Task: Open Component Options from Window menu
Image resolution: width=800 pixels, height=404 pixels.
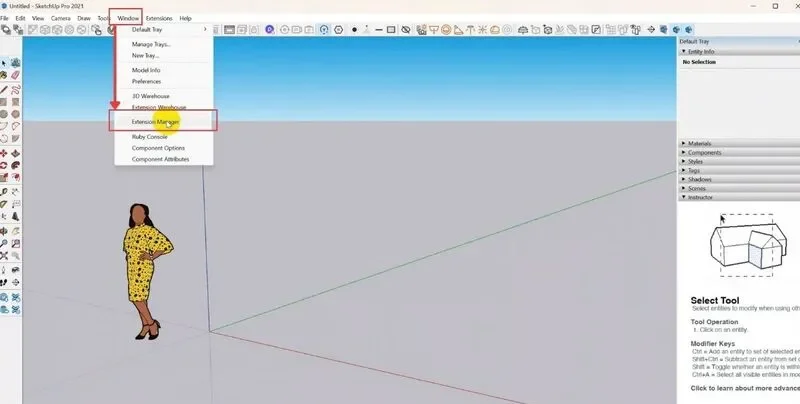Action: (x=164, y=148)
